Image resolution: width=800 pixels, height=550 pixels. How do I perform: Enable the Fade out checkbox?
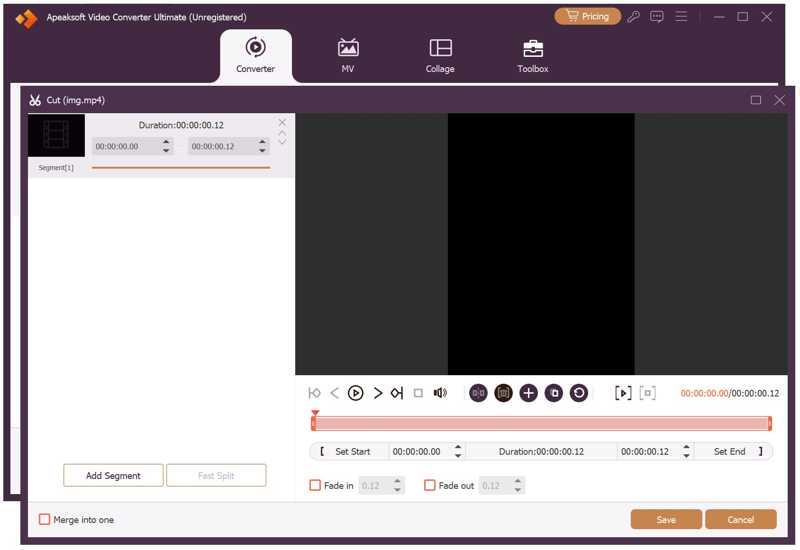430,485
